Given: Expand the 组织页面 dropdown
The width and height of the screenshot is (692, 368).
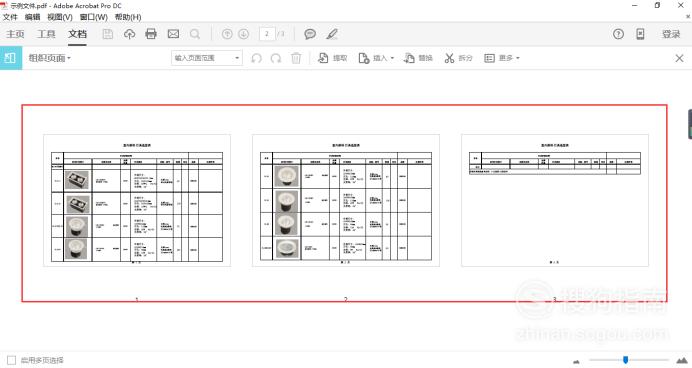Looking at the screenshot, I should pos(49,58).
